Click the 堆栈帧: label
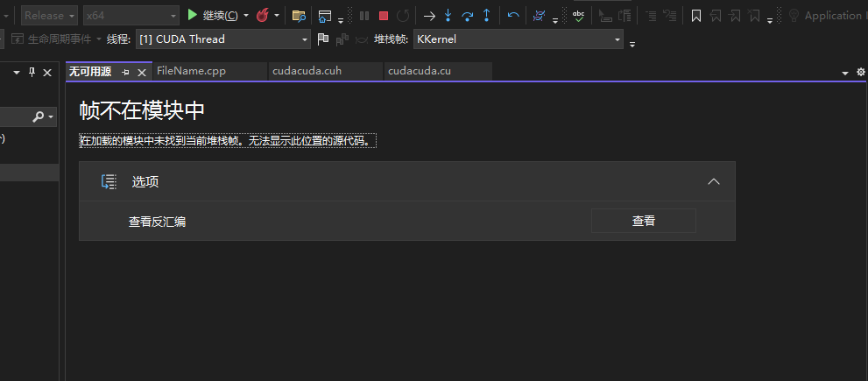The height and width of the screenshot is (381, 868). pyautogui.click(x=392, y=39)
